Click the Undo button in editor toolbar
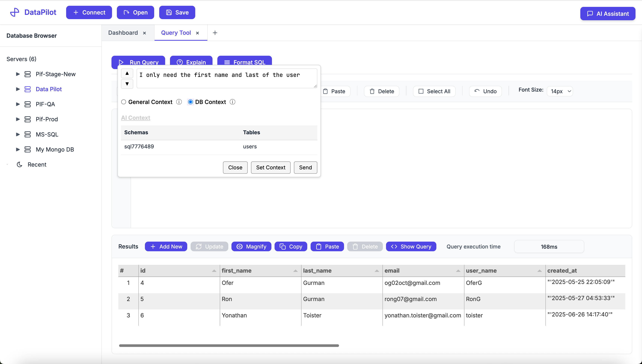The height and width of the screenshot is (364, 642). 485,91
